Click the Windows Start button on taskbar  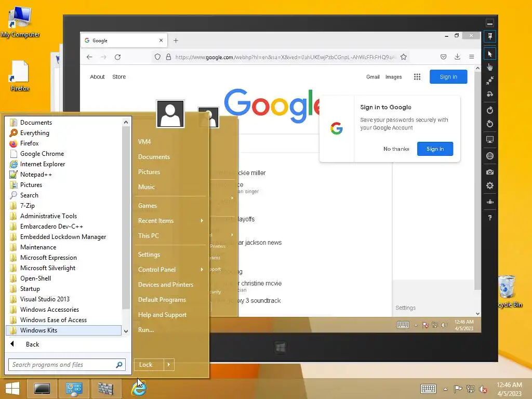(12, 389)
